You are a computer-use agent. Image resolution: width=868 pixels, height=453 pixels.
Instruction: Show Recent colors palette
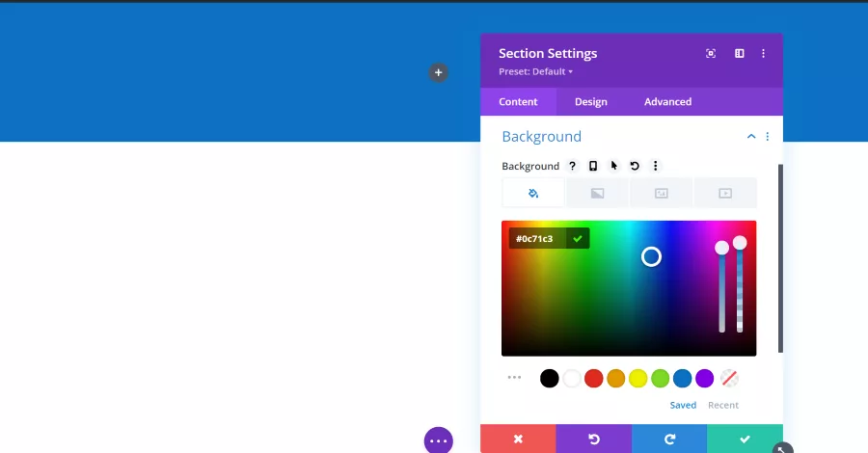(x=723, y=405)
